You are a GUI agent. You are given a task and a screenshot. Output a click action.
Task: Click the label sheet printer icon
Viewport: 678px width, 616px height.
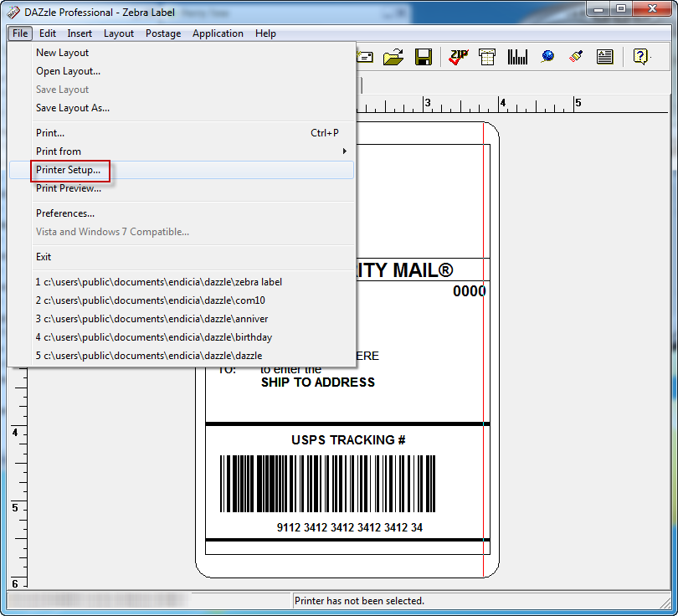(x=487, y=57)
